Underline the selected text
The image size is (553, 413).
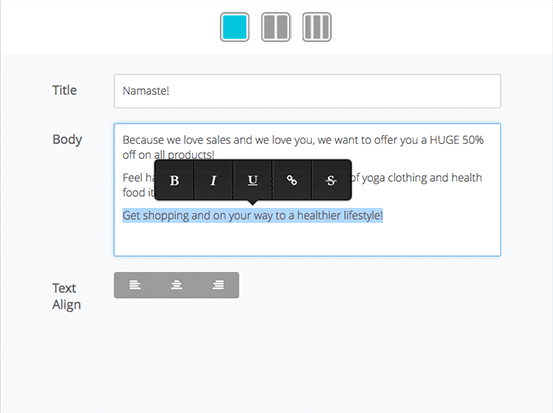click(x=253, y=180)
